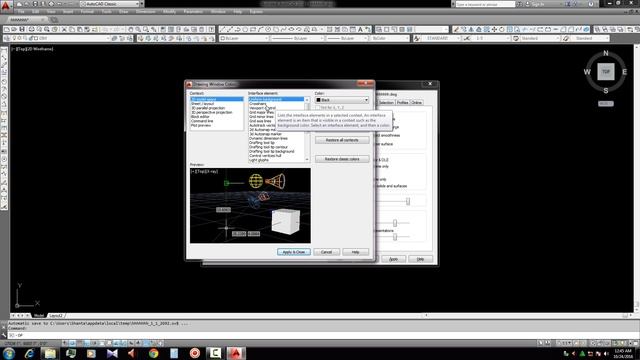Switch to Selection tab in Options dialog
Viewport: 640px width, 360px height.
(386, 102)
